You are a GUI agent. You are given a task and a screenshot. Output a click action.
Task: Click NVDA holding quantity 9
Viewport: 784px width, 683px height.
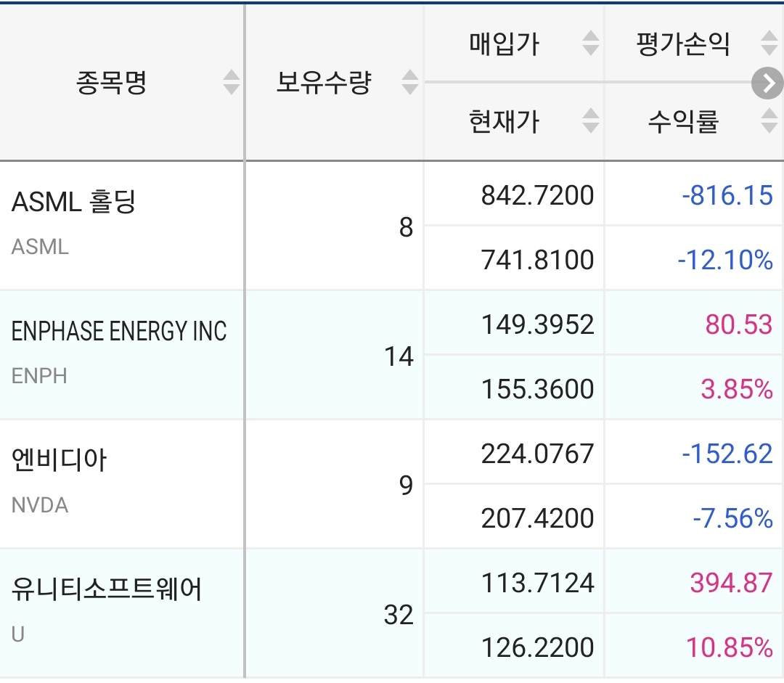(x=406, y=486)
